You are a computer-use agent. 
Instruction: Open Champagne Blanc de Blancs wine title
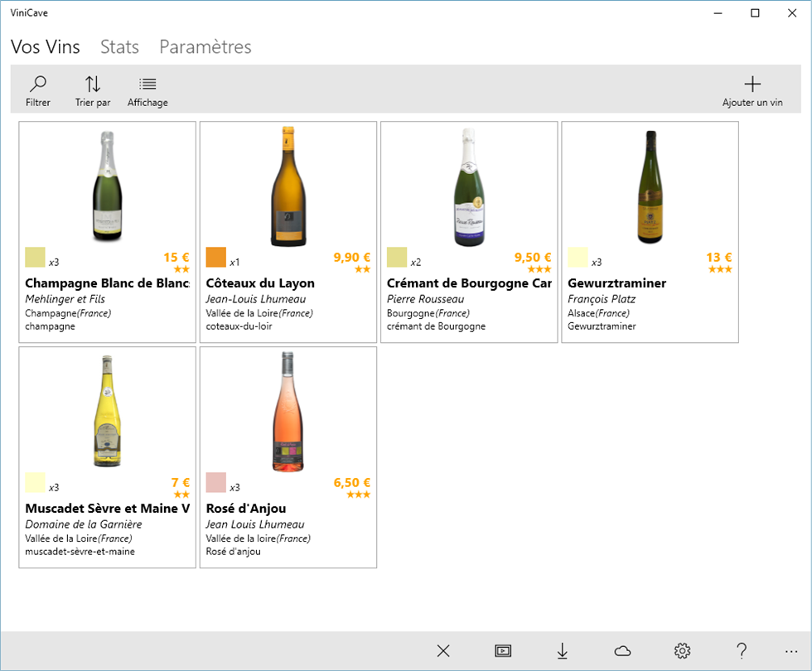[107, 283]
